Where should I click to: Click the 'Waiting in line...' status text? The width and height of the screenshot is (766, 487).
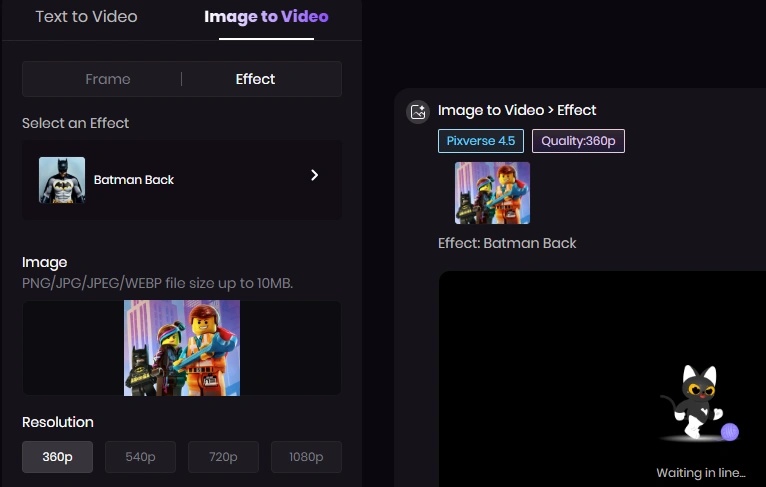pos(701,473)
